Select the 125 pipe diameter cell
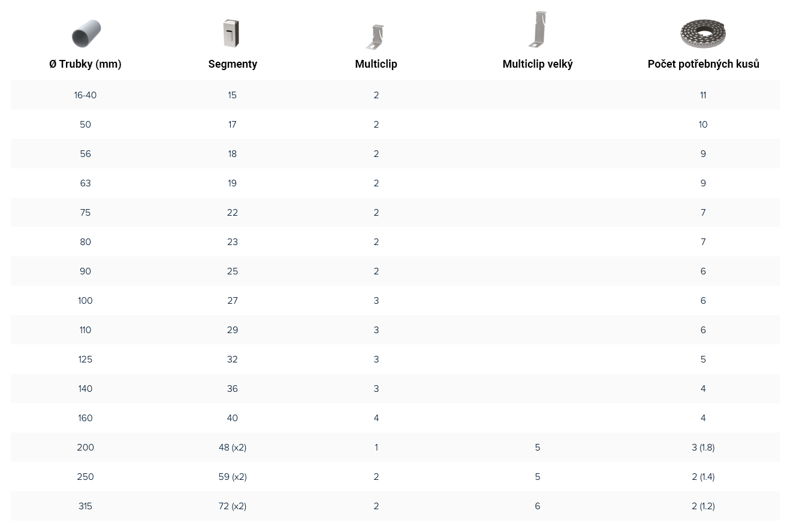 pos(85,359)
